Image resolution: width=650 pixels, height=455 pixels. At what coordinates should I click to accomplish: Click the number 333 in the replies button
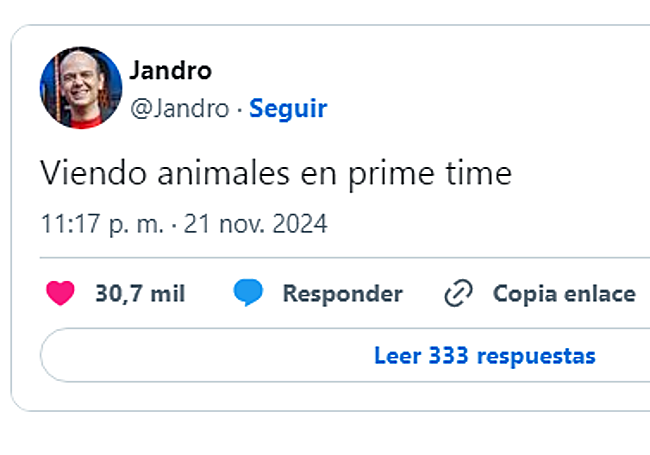click(449, 355)
